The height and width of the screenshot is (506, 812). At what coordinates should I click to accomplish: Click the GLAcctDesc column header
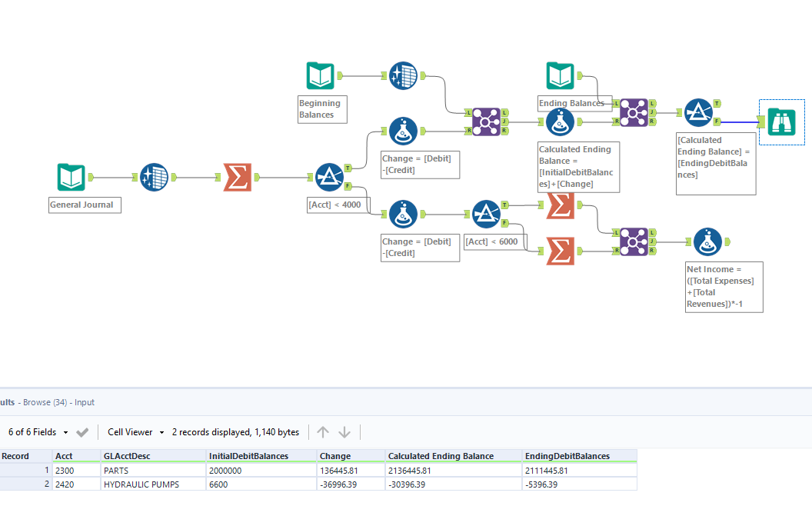[153, 456]
